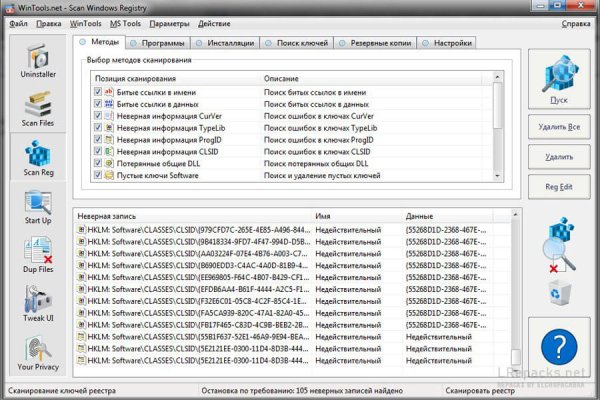Open the MS Tools menu
Viewport: 600px width, 400px height.
point(125,24)
